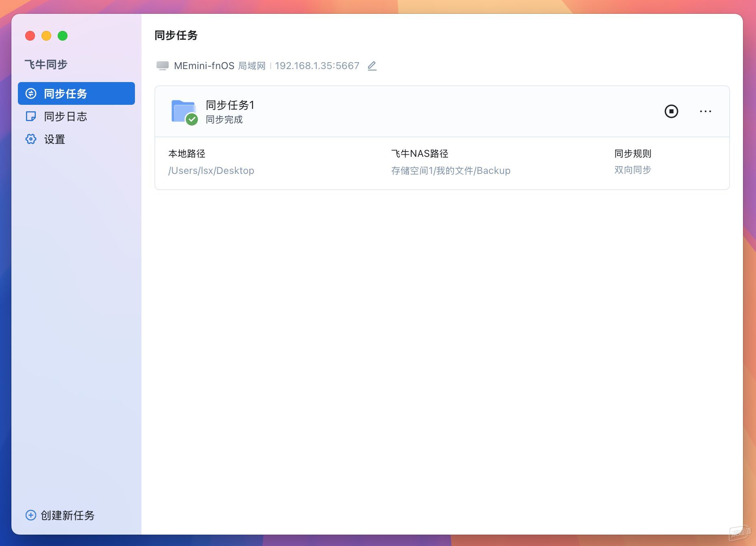Click the 同步任务1 task title
The image size is (756, 546).
tap(230, 105)
